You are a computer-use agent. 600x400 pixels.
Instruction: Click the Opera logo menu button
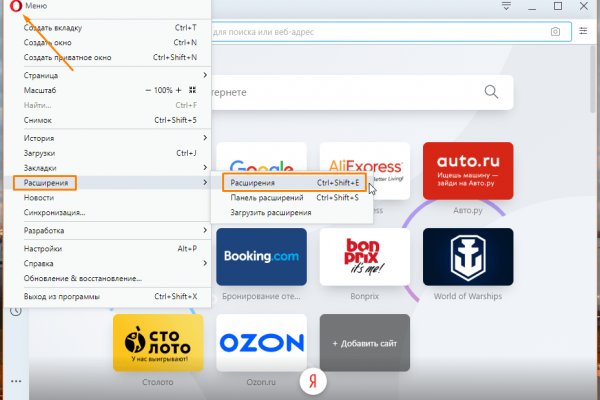[13, 7]
